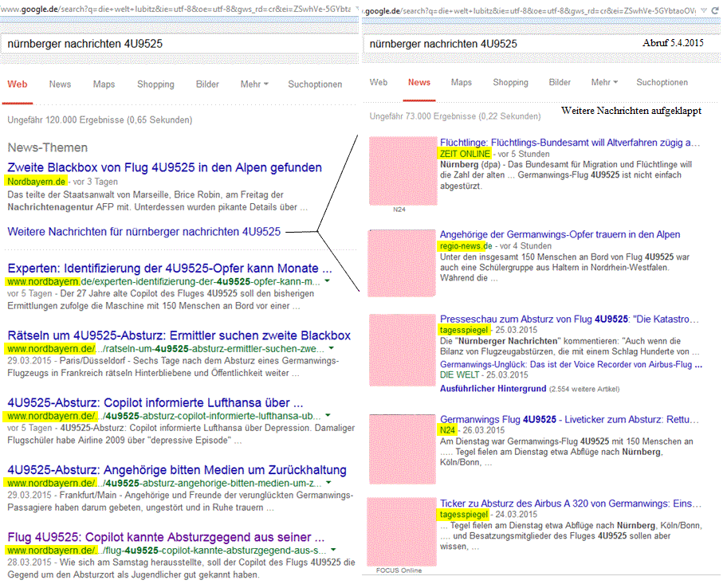The height and width of the screenshot is (588, 727).
Task: Click the left browser address bar URL
Action: [176, 9]
